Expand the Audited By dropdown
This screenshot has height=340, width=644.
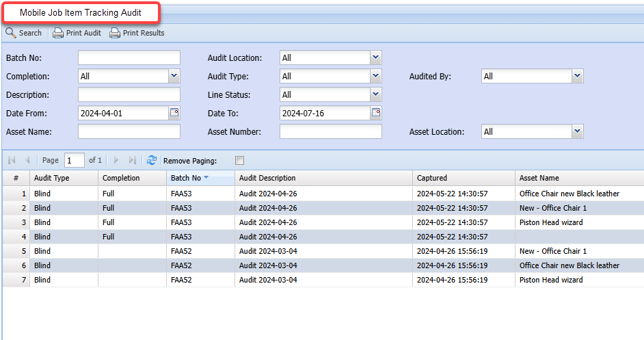[578, 77]
